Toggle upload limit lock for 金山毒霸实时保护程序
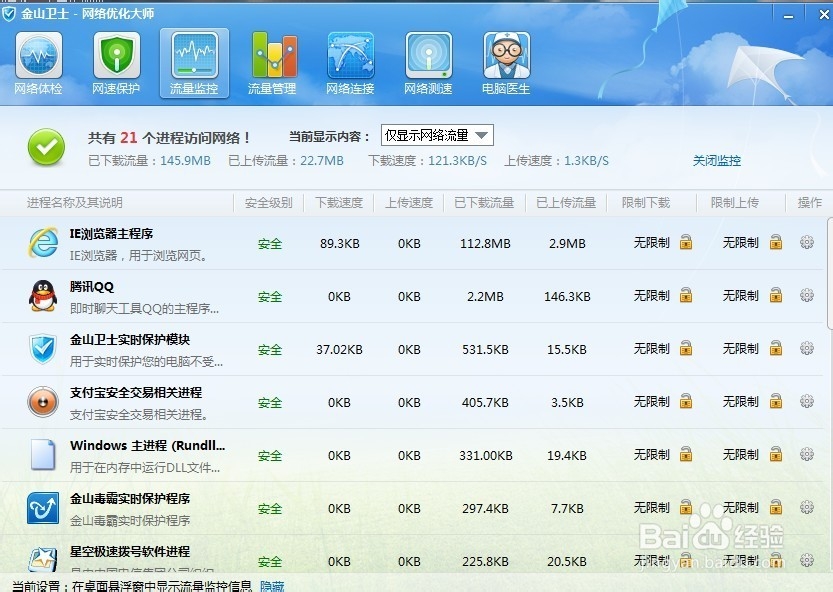833x592 pixels. (776, 508)
